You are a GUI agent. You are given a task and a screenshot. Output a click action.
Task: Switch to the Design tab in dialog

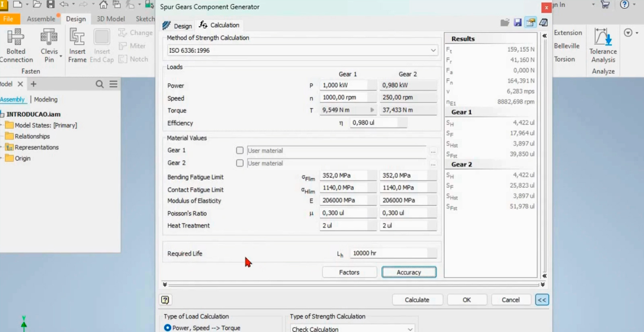click(x=178, y=26)
